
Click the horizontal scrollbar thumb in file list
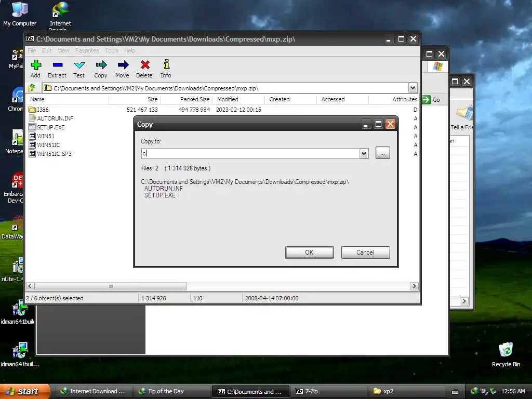tap(111, 286)
